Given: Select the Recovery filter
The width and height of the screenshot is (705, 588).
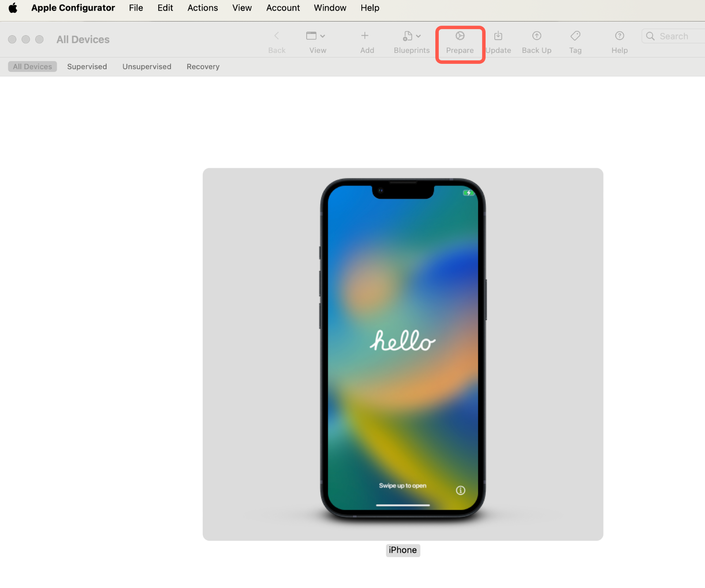Looking at the screenshot, I should click(x=203, y=67).
